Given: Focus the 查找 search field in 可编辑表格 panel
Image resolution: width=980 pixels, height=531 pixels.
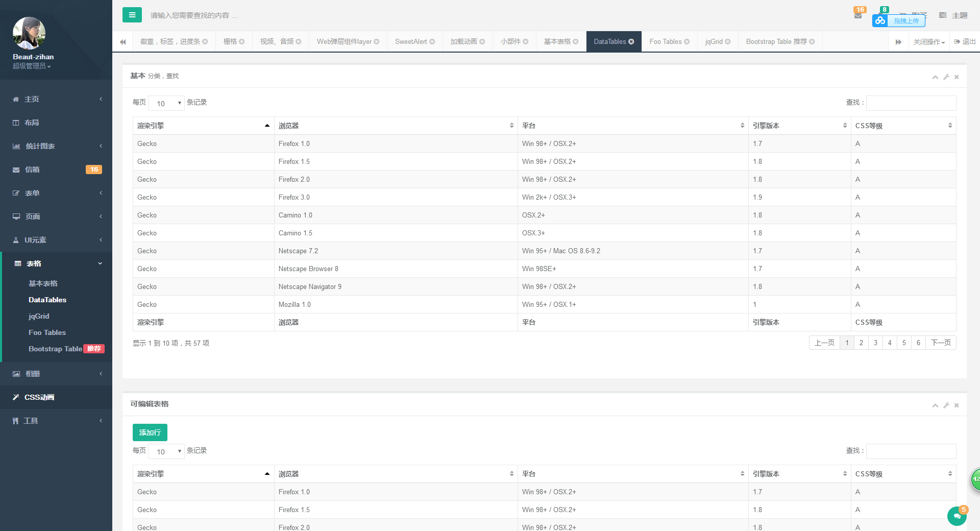Looking at the screenshot, I should 911,451.
